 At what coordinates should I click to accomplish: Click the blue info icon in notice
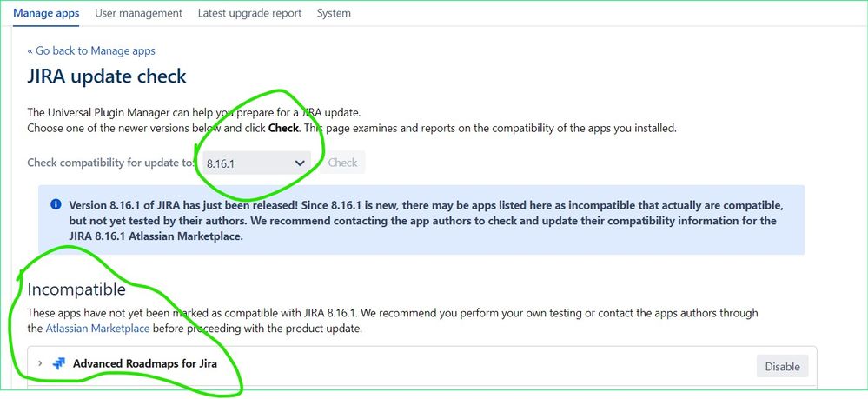[x=56, y=204]
